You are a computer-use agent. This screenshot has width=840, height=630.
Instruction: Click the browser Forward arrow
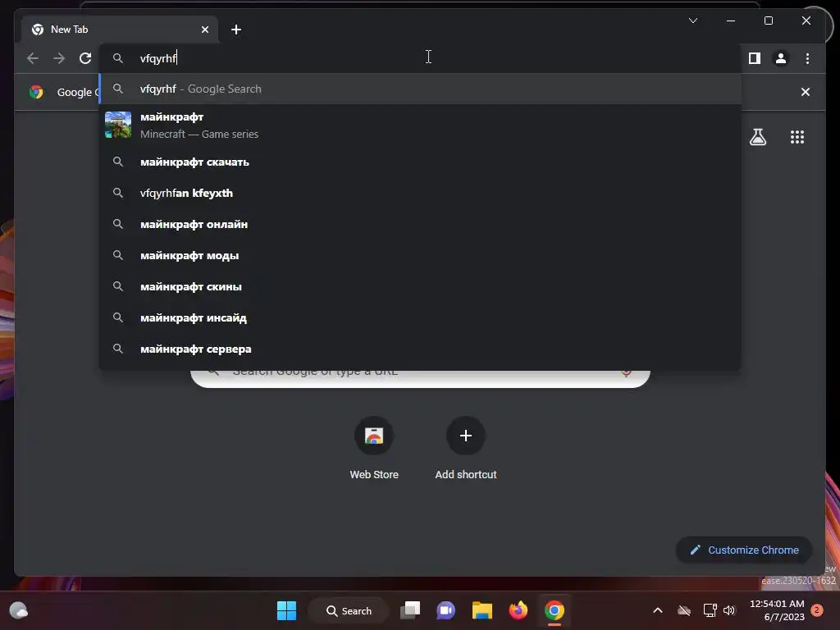tap(59, 58)
